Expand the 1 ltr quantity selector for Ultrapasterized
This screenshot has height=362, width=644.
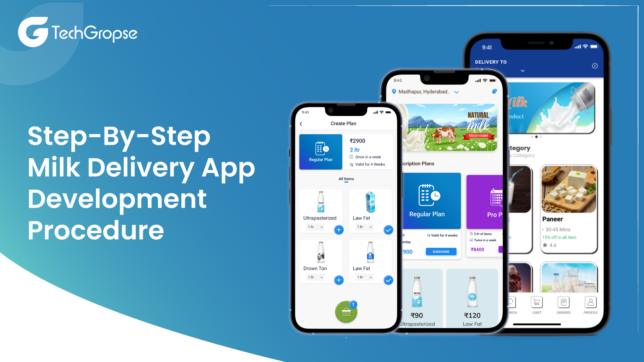coord(315,227)
